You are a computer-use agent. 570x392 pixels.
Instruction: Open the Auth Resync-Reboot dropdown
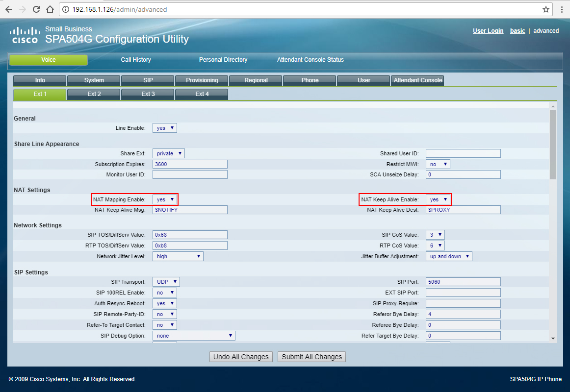[165, 303]
